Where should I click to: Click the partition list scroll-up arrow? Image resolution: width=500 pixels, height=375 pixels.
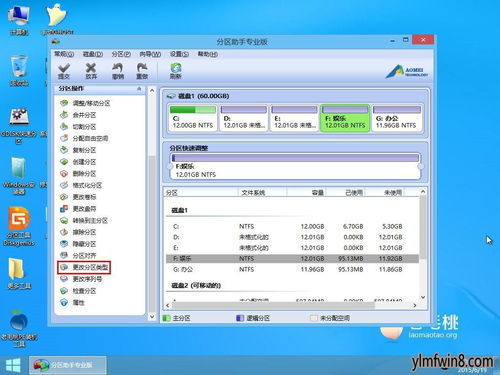[423, 192]
